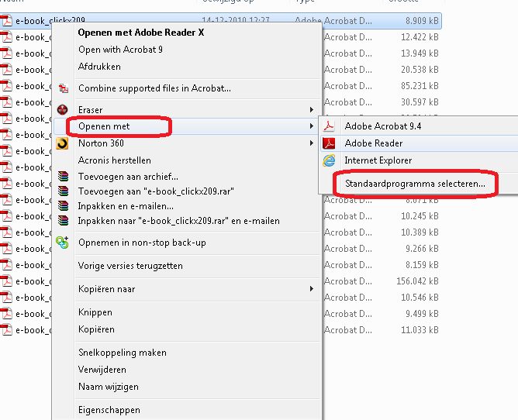Choose Snelkoppeling maken
Viewport: 518px width, 420px height.
click(x=123, y=353)
